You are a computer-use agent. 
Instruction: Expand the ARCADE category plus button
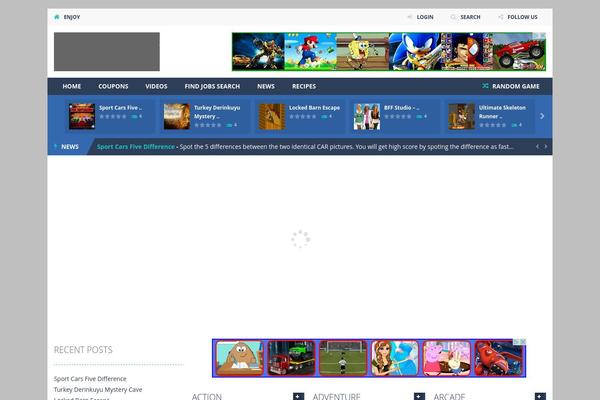pos(540,396)
